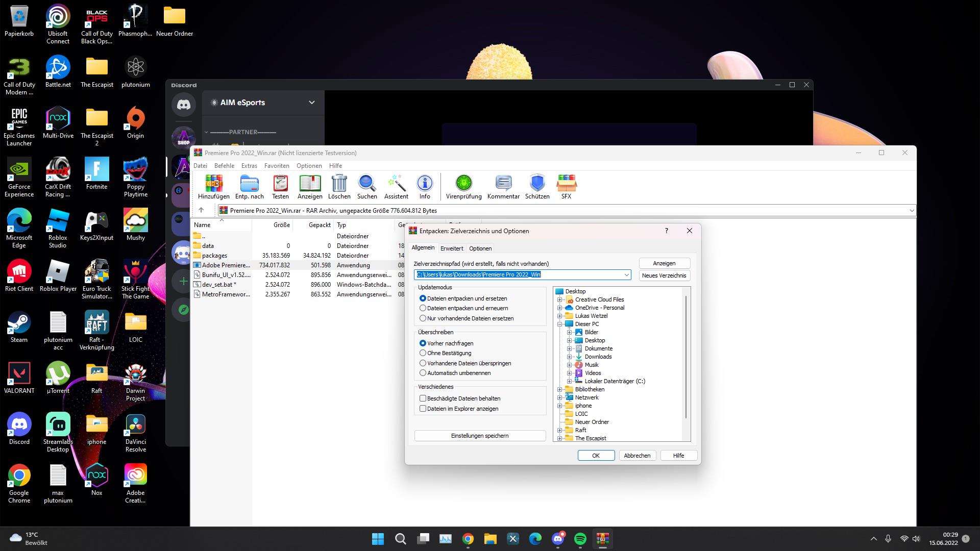Click the Schützen shield icon
The height and width of the screenshot is (551, 980).
[x=537, y=186]
